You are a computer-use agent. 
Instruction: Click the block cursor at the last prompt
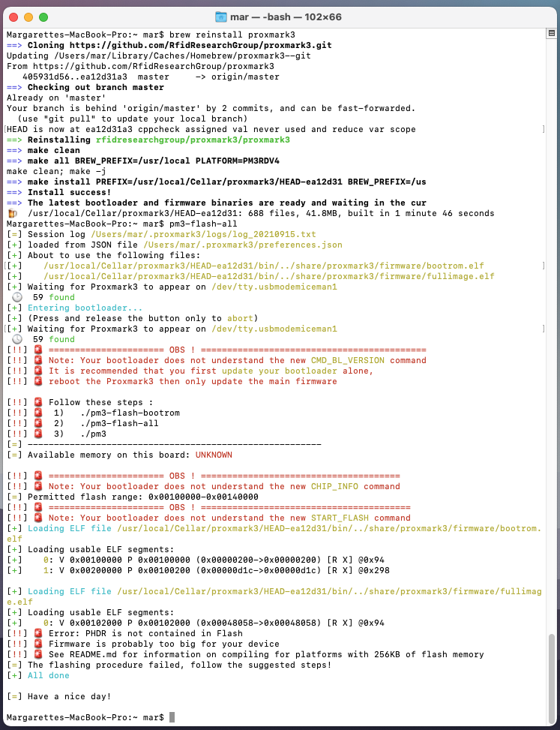point(172,717)
